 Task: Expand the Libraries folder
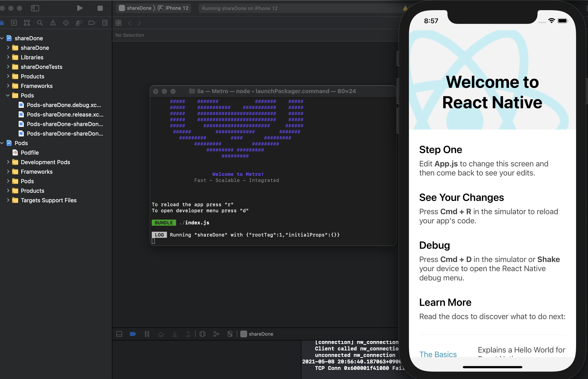pyautogui.click(x=8, y=57)
